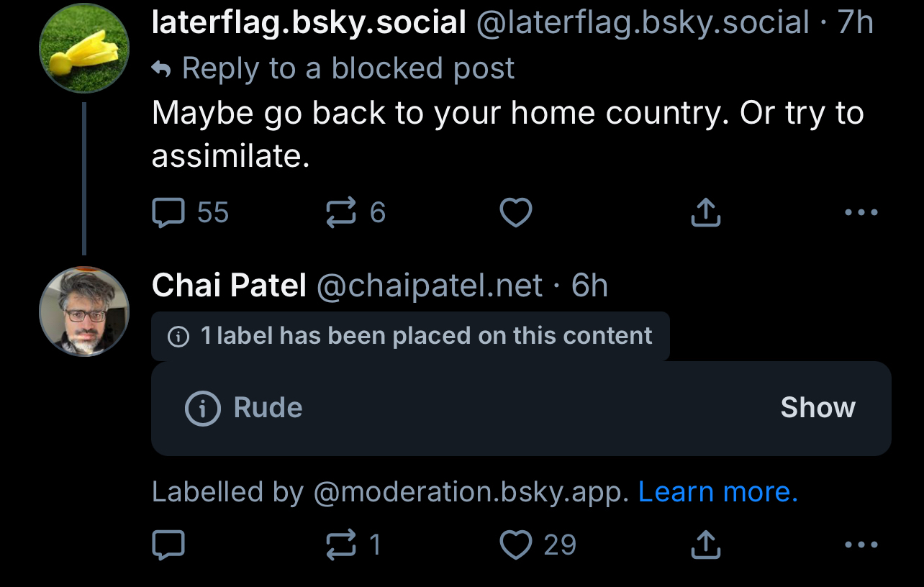Click the Learn more link
This screenshot has height=587, width=924.
(717, 492)
